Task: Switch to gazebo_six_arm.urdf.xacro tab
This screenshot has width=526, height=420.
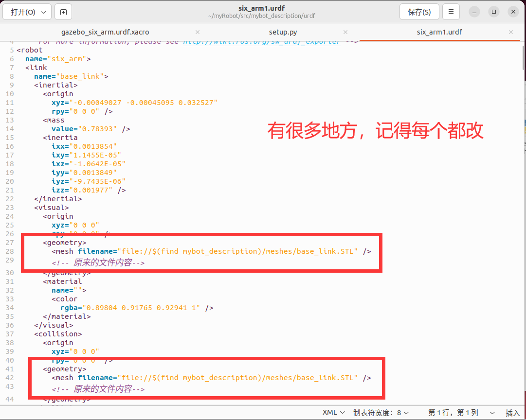Action: click(x=105, y=32)
